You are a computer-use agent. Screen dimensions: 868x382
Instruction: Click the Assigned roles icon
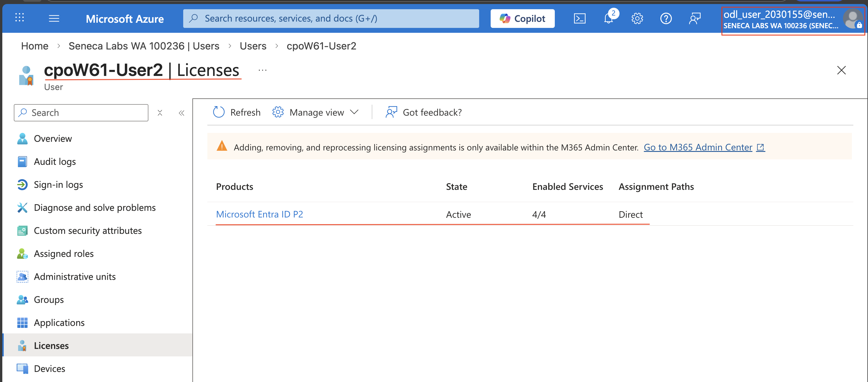pos(22,254)
